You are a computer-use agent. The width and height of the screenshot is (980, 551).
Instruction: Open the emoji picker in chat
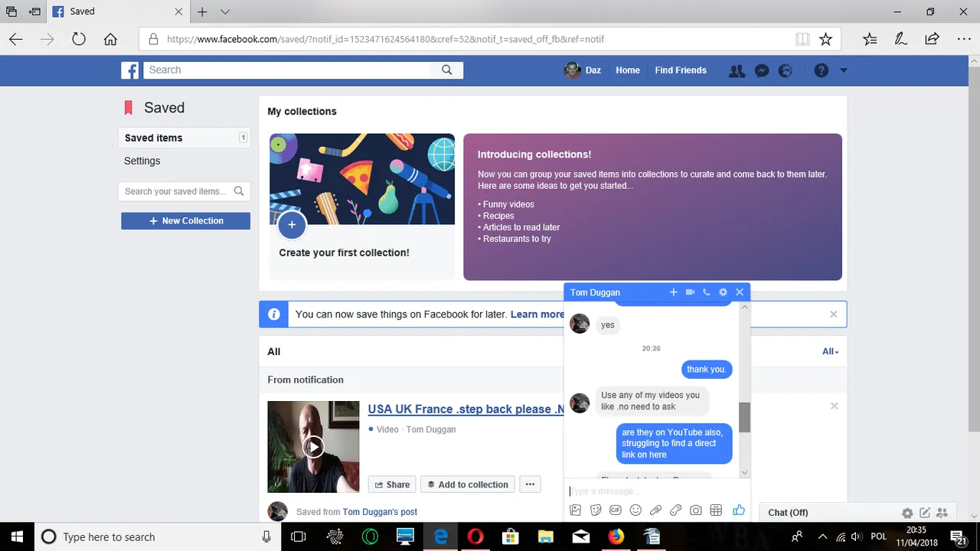coord(635,510)
